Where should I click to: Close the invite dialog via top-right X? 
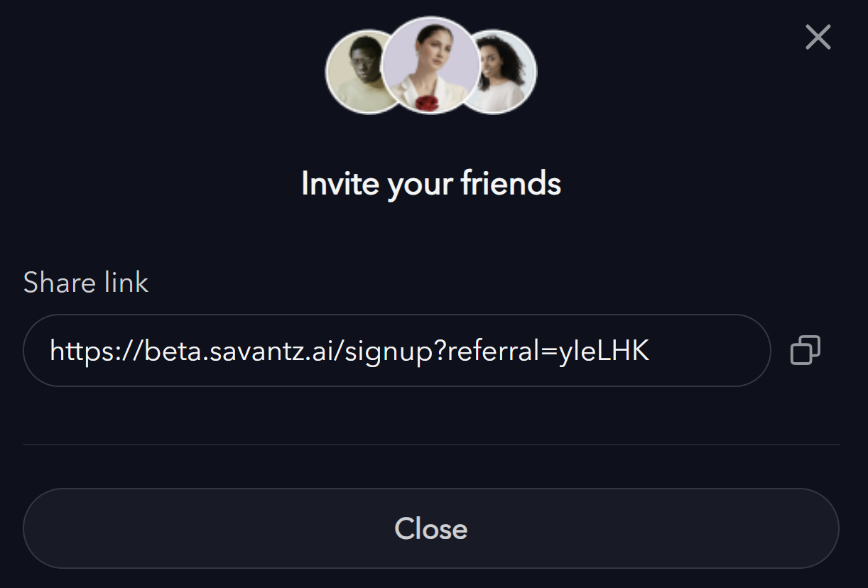click(818, 37)
